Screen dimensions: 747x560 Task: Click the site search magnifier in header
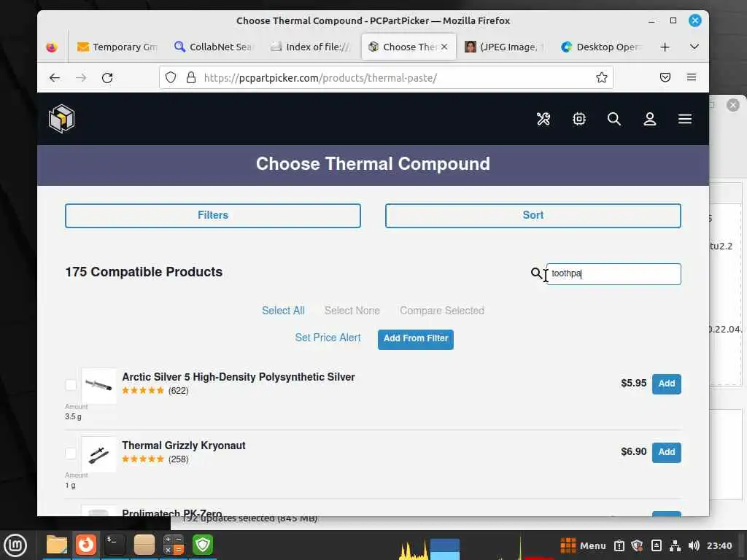coord(614,119)
